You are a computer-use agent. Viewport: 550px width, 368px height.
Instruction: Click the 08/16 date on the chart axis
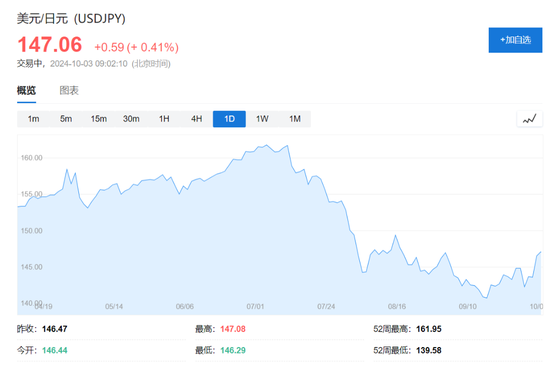tap(397, 307)
